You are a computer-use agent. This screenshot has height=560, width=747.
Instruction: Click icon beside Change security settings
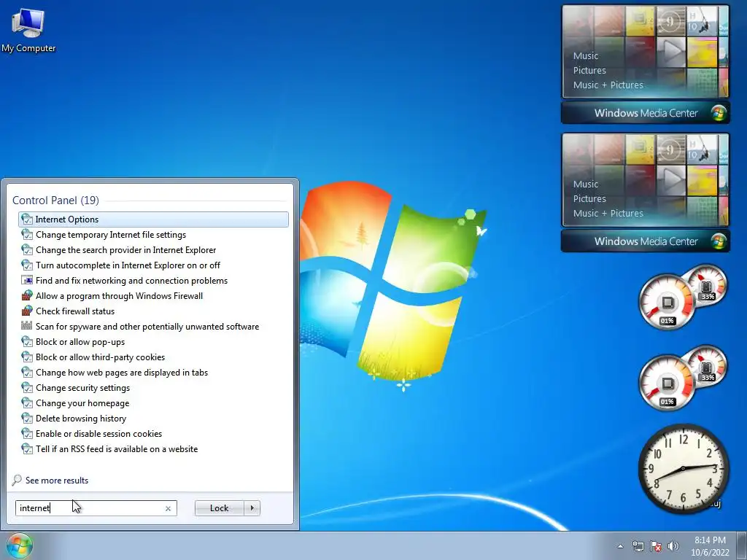click(x=27, y=388)
